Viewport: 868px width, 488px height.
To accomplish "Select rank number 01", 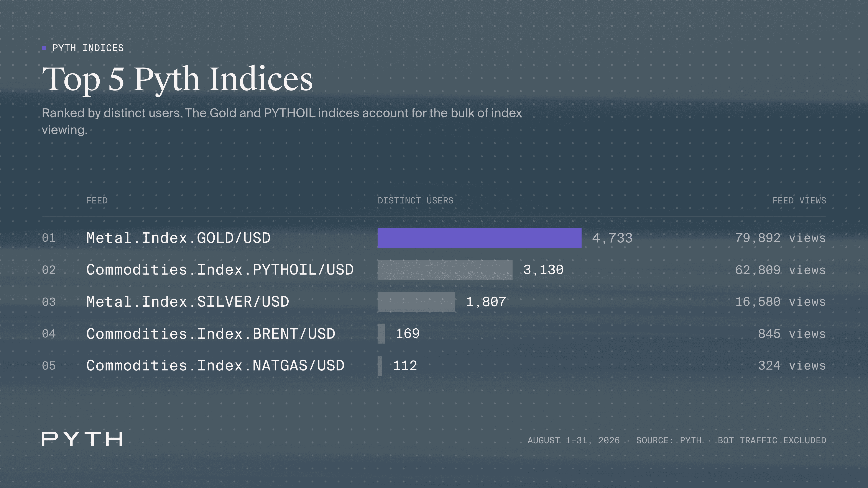I will (x=49, y=238).
